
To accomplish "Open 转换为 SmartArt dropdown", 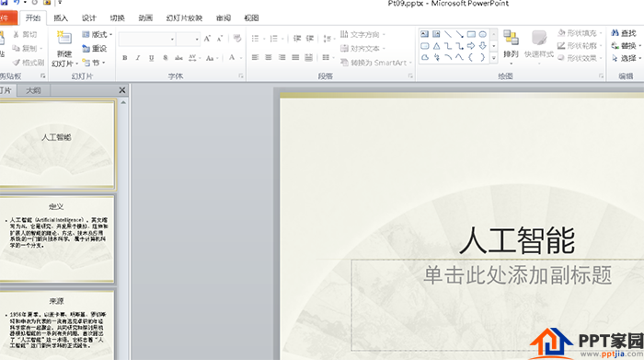I will click(x=375, y=63).
